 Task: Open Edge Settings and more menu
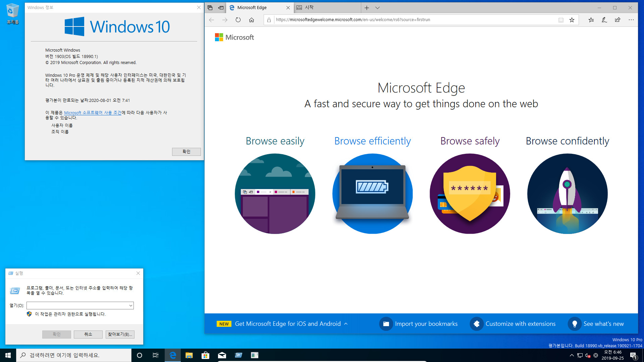tap(631, 20)
